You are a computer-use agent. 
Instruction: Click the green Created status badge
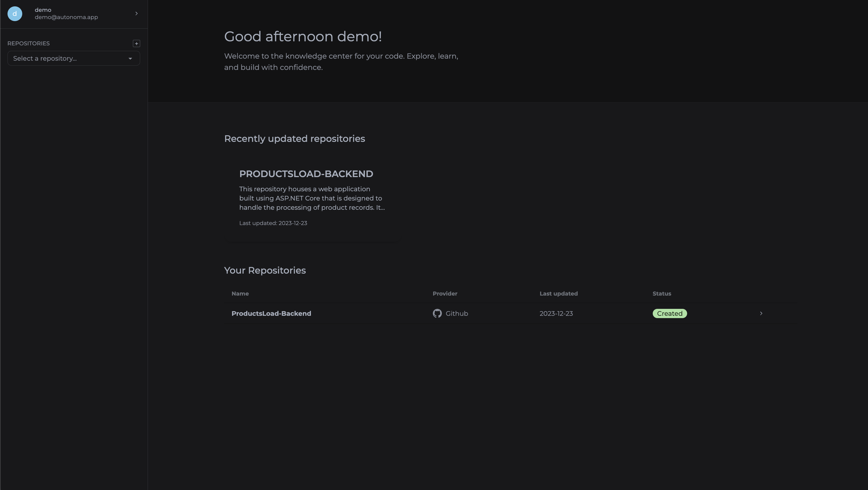(669, 313)
